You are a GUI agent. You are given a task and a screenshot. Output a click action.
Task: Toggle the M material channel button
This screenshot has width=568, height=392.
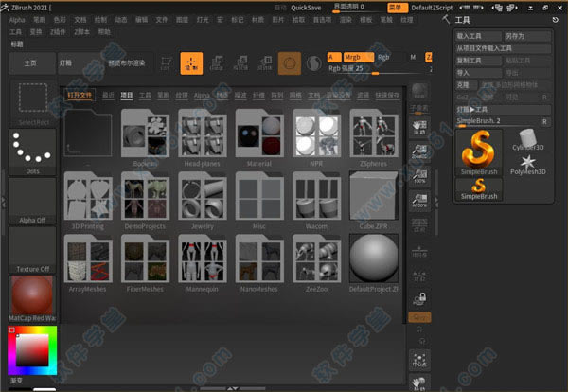413,57
